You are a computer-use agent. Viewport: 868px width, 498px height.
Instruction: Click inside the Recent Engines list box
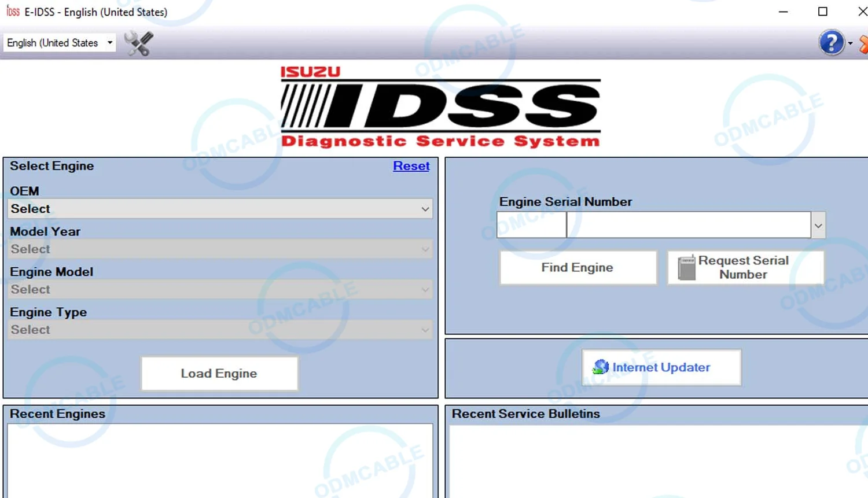pyautogui.click(x=220, y=461)
